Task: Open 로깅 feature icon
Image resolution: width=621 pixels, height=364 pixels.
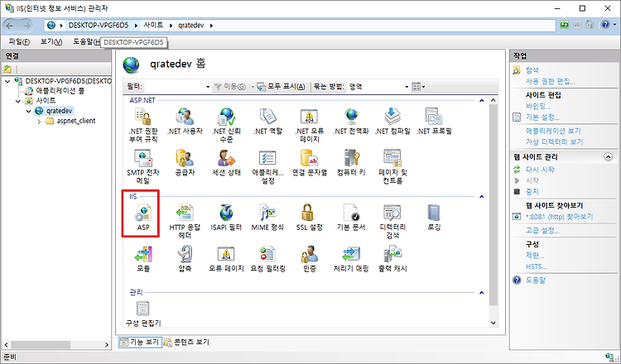Action: click(434, 218)
